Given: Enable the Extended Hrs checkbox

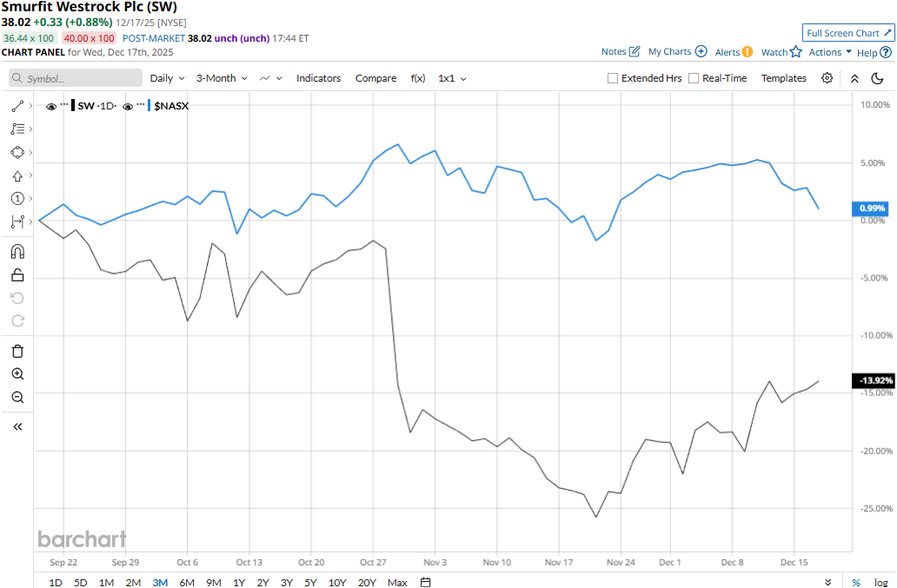Looking at the screenshot, I should 613,78.
